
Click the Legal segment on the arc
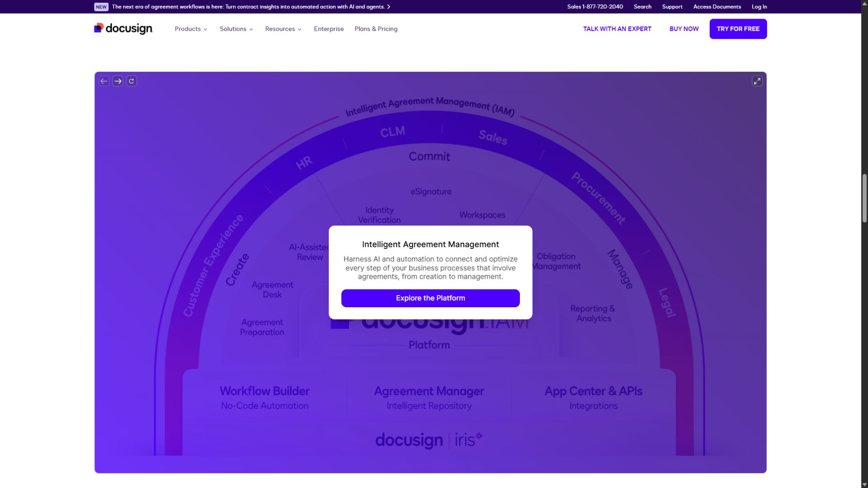point(667,302)
